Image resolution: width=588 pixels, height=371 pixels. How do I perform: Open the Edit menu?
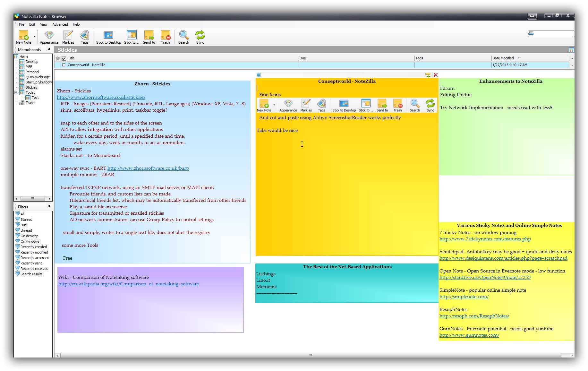point(32,24)
